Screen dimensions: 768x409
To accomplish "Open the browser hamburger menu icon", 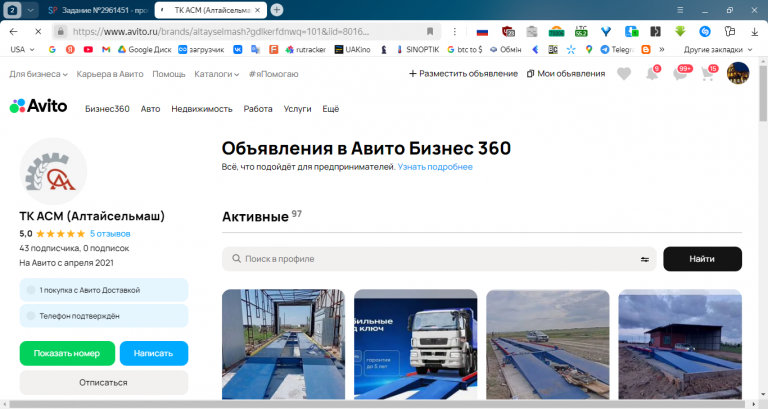I will coord(680,10).
